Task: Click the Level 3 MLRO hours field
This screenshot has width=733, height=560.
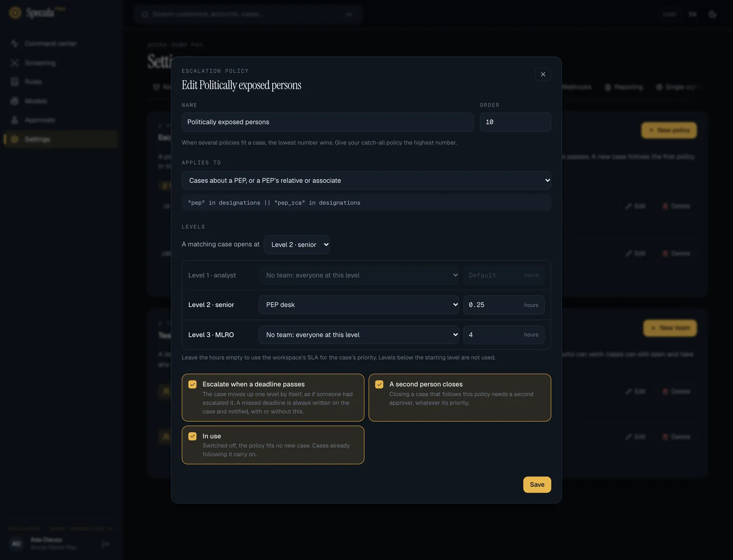Action: pos(503,335)
